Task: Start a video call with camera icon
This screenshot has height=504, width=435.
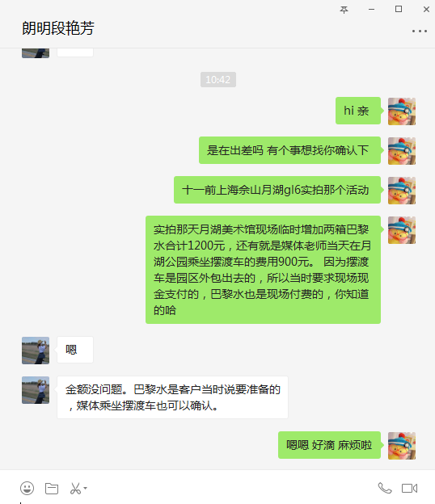Action: (x=409, y=488)
